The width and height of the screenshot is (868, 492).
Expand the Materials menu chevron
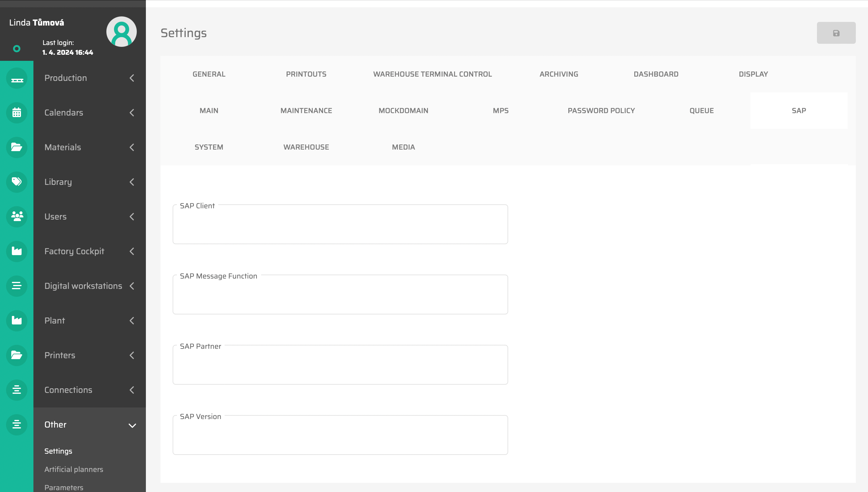pos(132,147)
